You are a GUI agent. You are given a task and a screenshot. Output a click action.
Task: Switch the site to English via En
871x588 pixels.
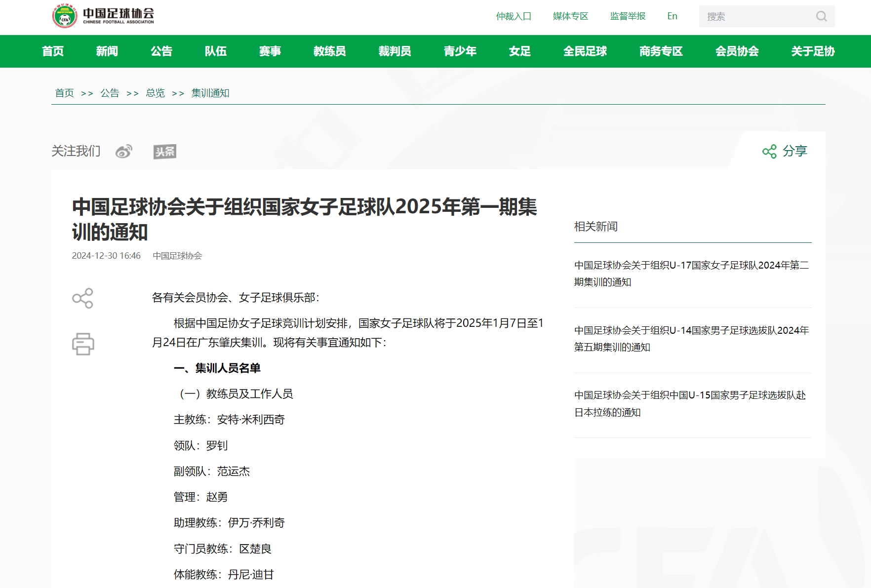tap(672, 16)
